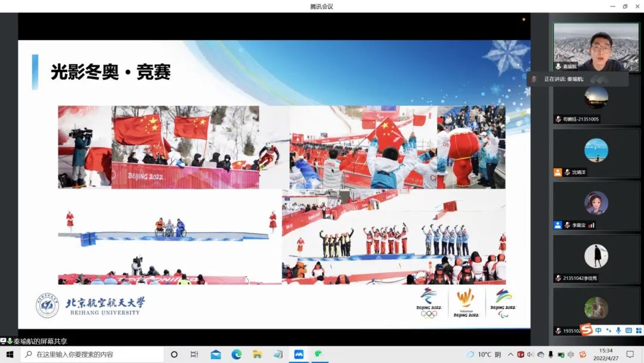
Task: Open Microsoft Edge from the taskbar
Action: [236, 354]
